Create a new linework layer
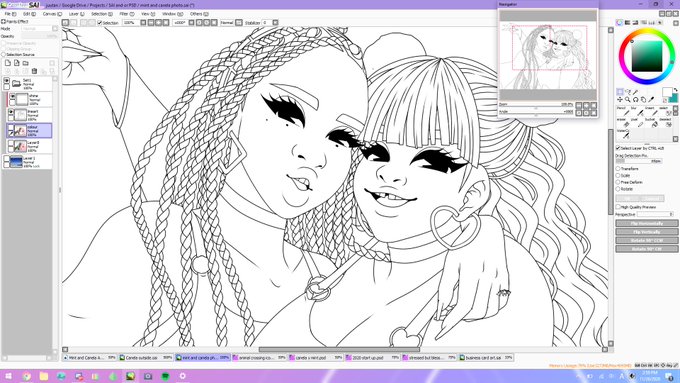The image size is (680, 383). pos(16,63)
